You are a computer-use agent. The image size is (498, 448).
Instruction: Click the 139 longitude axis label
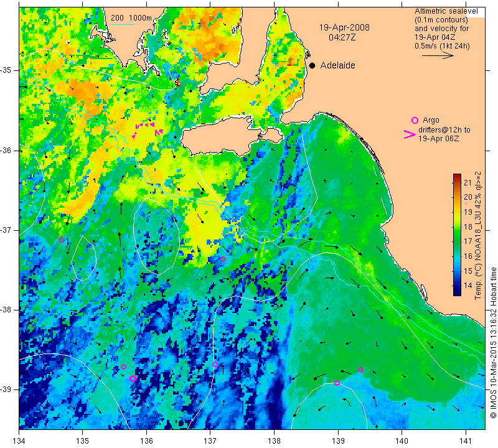pos(338,441)
